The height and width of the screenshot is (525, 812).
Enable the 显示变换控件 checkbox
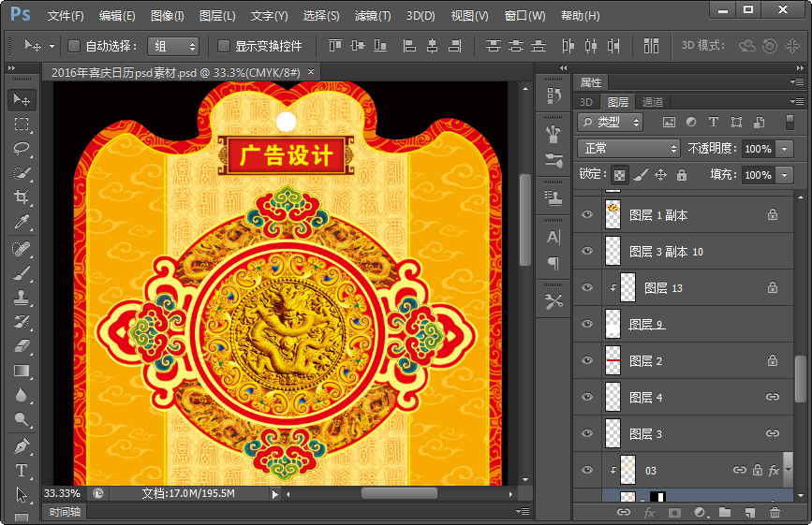pyautogui.click(x=223, y=47)
